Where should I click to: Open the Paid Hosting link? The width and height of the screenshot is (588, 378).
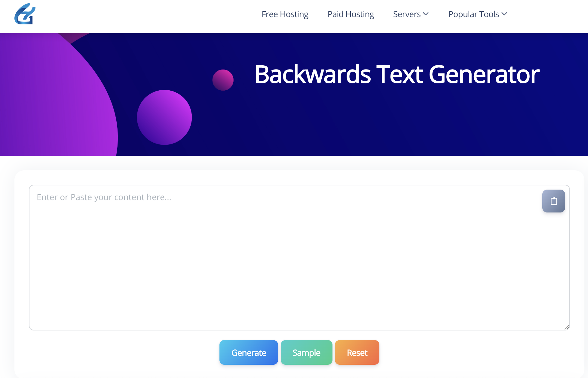coord(351,14)
